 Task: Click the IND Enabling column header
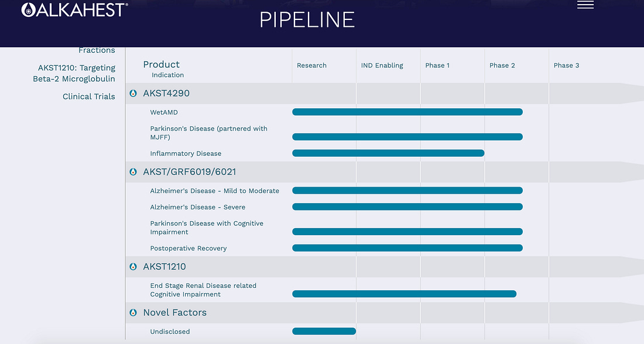pyautogui.click(x=382, y=66)
